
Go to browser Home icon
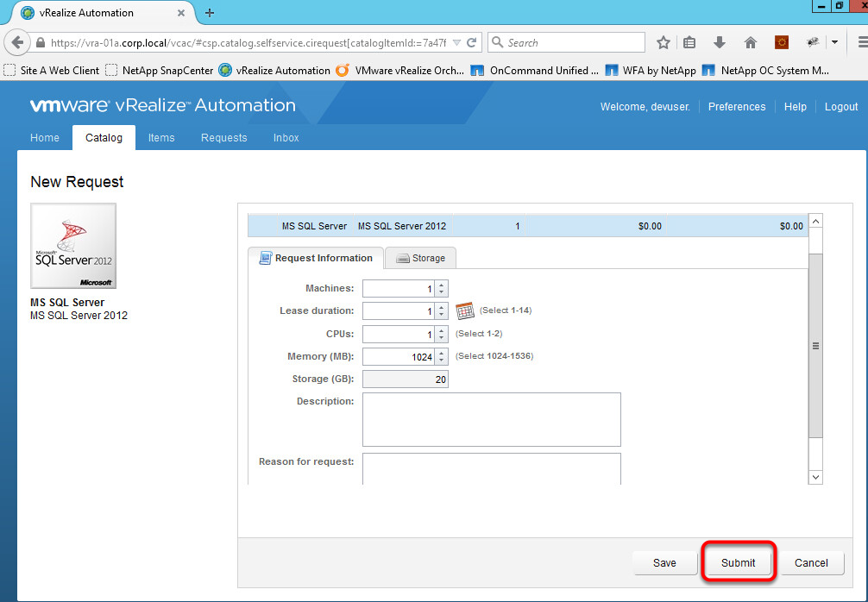(x=750, y=42)
